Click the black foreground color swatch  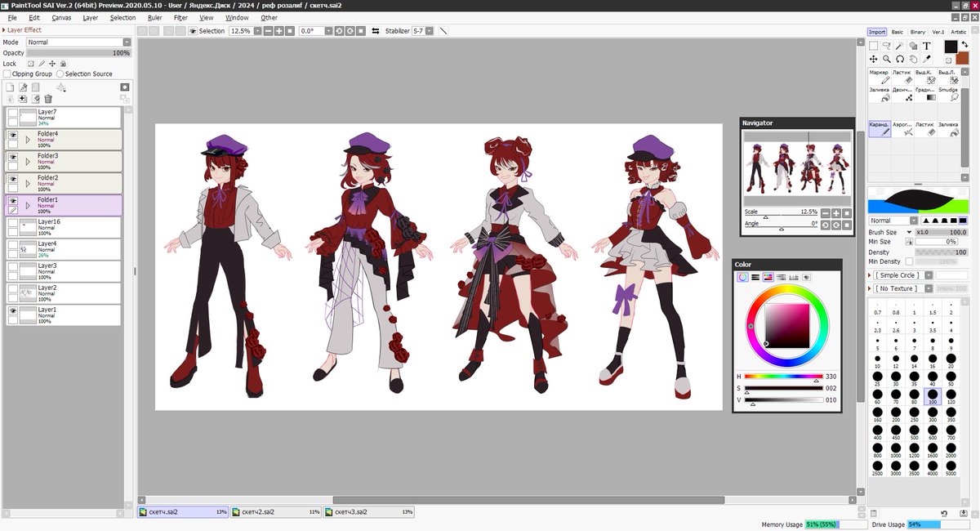(951, 47)
